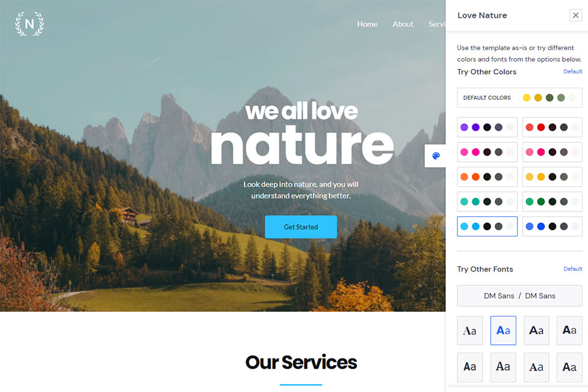Reset colors using the Default link

tap(573, 71)
